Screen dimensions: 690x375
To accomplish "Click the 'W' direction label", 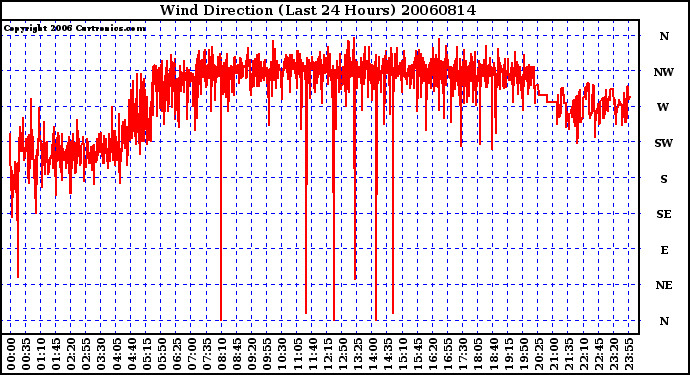I will [663, 107].
